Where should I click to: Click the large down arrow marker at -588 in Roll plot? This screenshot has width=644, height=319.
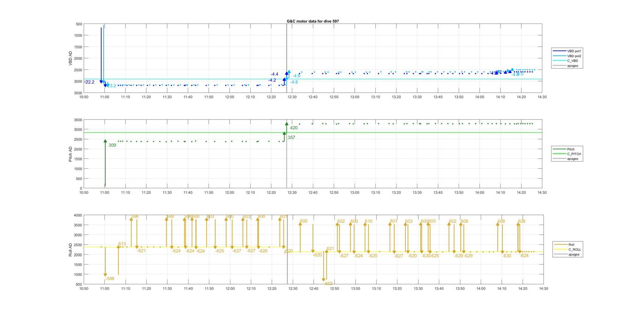[105, 275]
